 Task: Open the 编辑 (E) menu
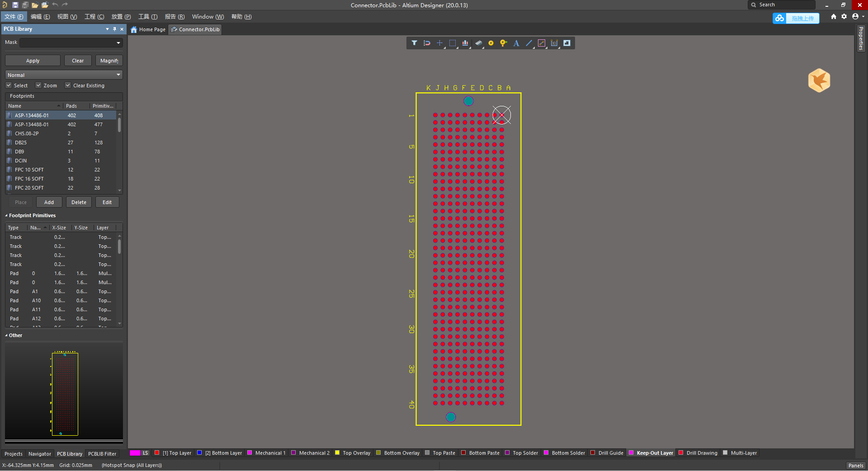40,17
